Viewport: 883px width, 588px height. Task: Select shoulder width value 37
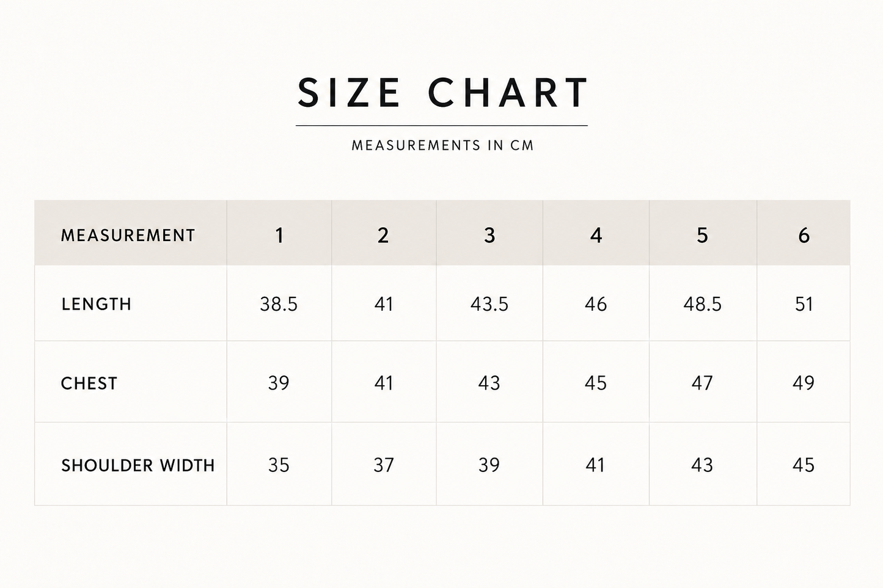click(384, 465)
